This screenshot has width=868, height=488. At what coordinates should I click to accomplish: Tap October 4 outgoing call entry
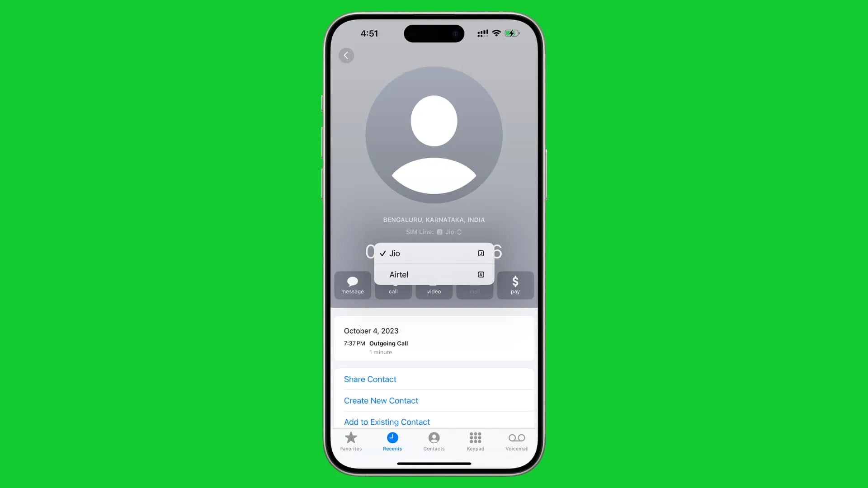coord(434,343)
